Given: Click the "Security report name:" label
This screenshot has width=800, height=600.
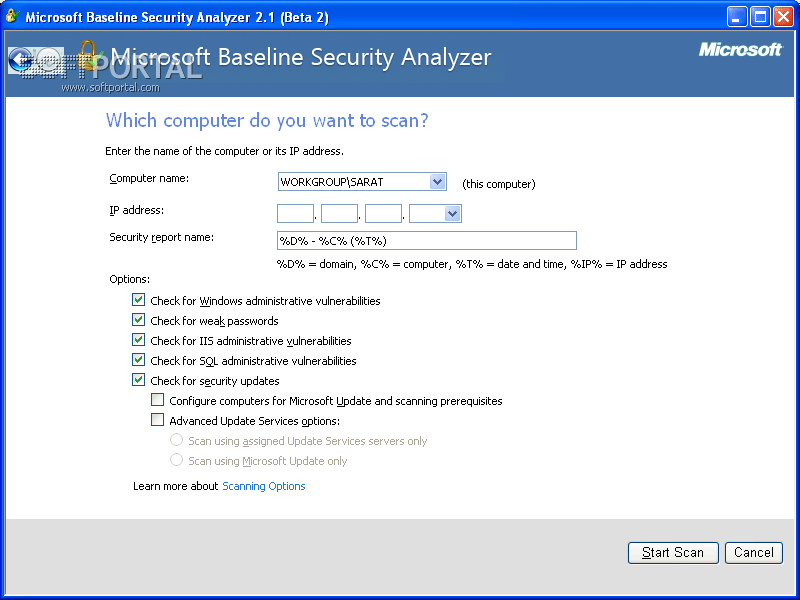Looking at the screenshot, I should [162, 237].
